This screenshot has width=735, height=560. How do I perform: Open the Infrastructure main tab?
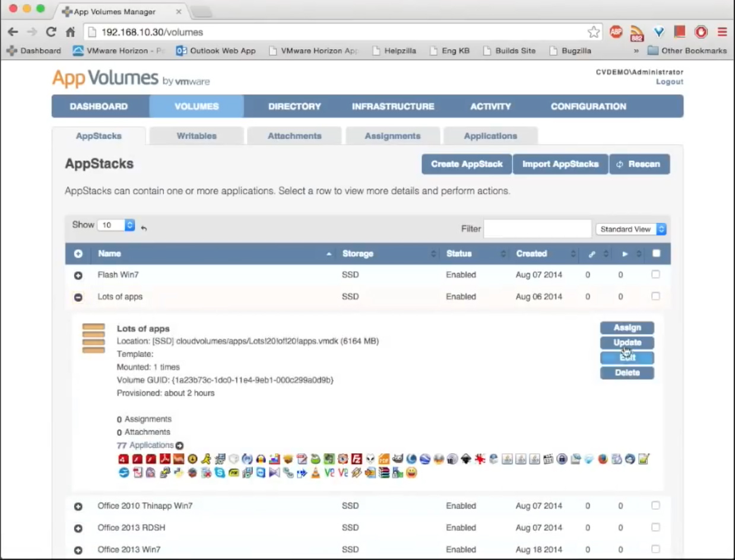coord(393,106)
